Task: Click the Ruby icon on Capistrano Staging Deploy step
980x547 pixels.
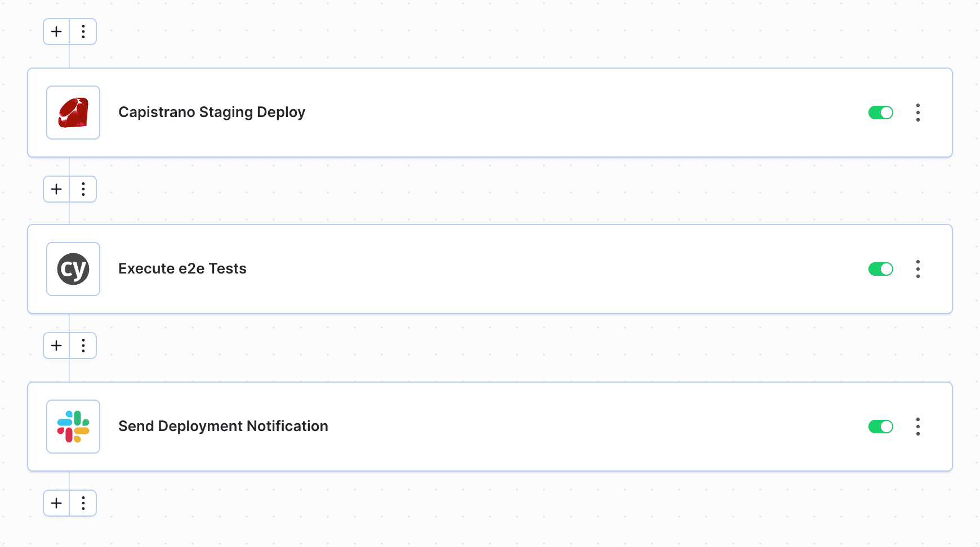Action: pyautogui.click(x=73, y=113)
